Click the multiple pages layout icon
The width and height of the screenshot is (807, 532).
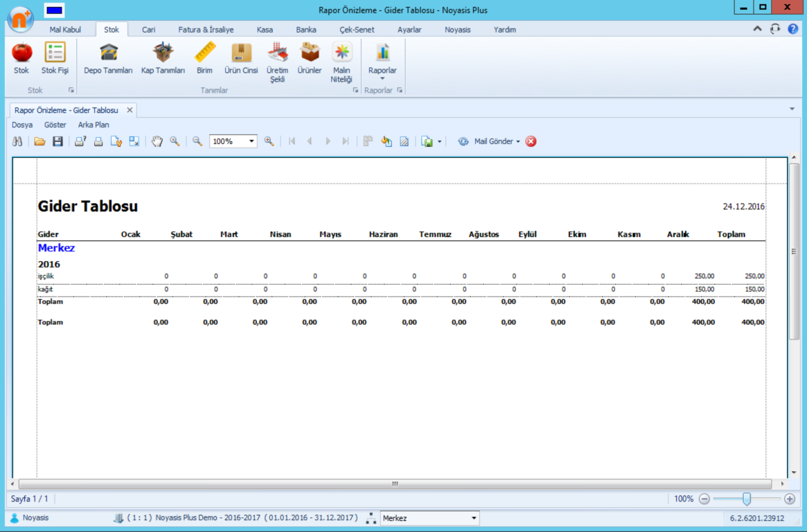coord(368,141)
